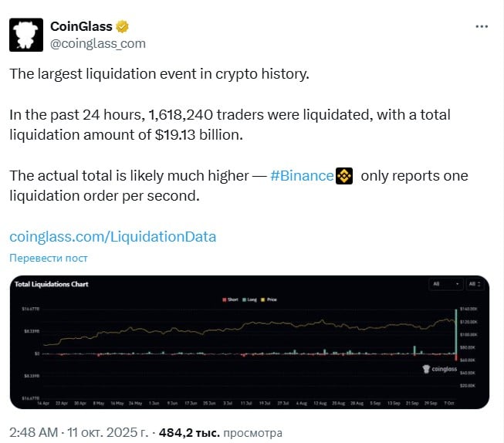
Task: Click the CoinGlass display name
Action: click(81, 26)
